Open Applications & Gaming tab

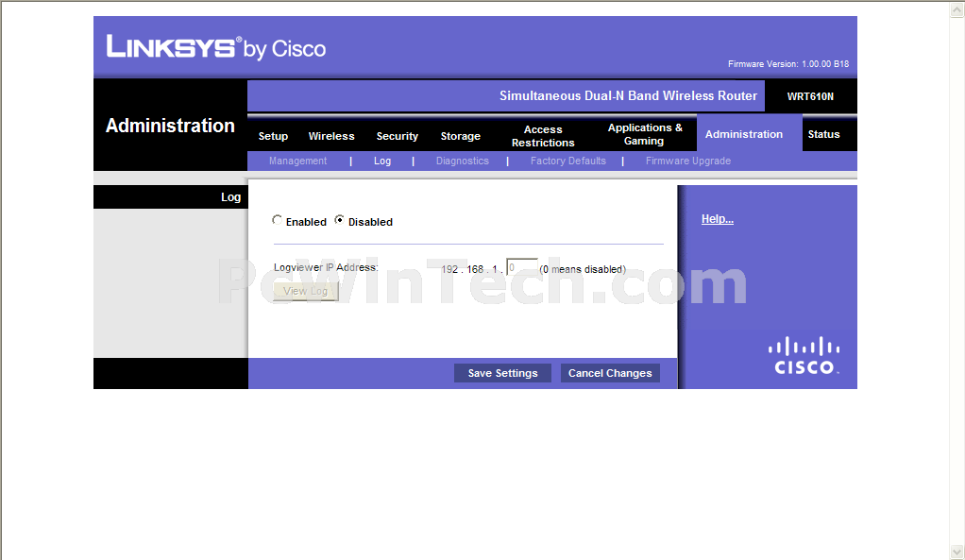(644, 134)
